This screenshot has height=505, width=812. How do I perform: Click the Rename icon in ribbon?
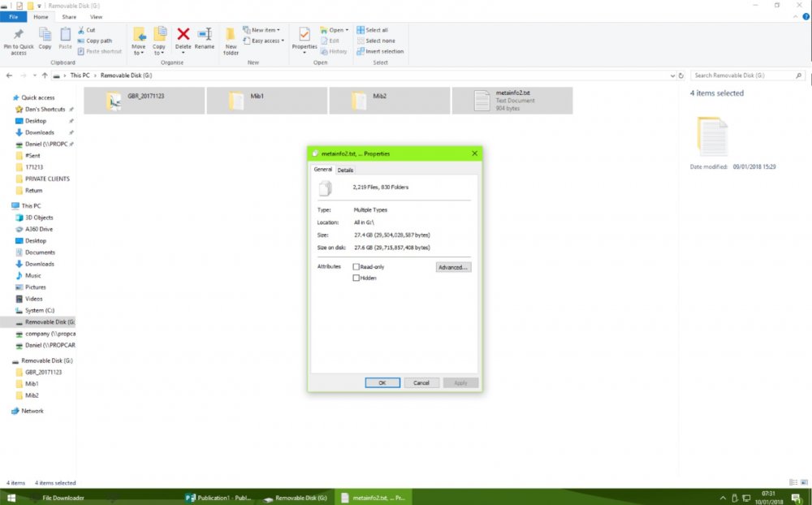[205, 34]
